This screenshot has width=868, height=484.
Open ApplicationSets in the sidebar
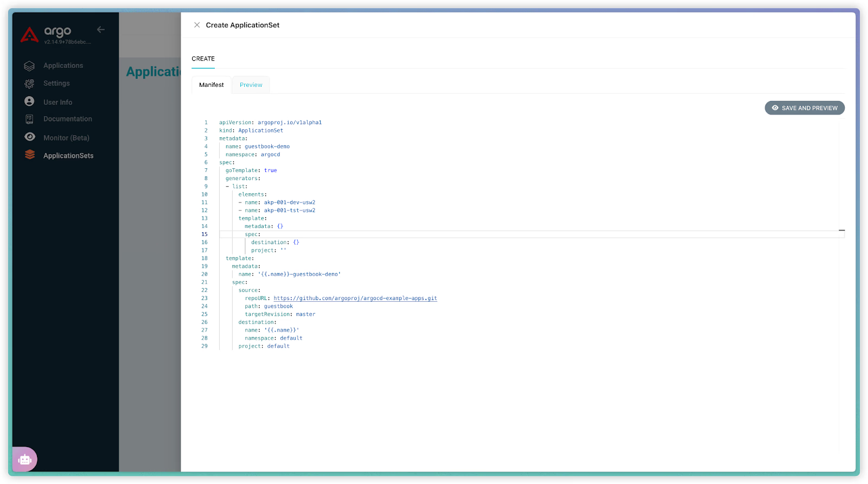point(68,156)
